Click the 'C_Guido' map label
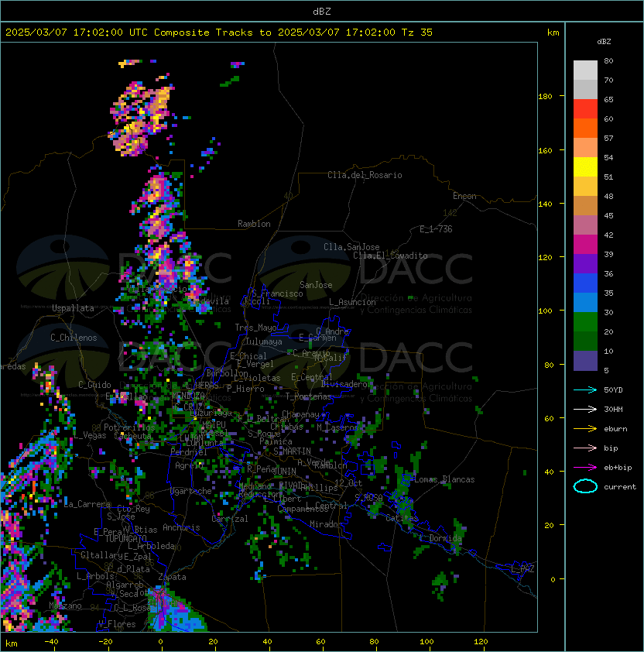Image resolution: width=644 pixels, height=652 pixels. tap(94, 385)
